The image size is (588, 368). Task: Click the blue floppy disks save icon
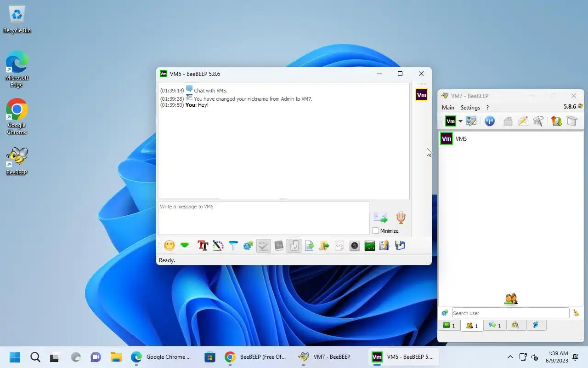click(x=400, y=246)
